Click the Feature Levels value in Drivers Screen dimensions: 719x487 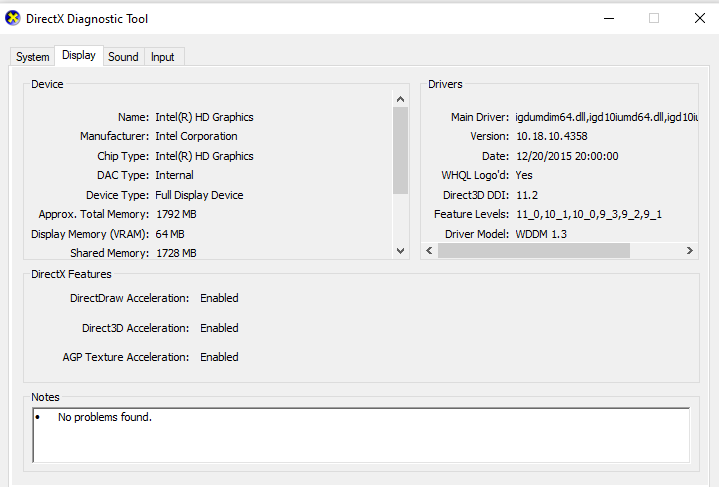pos(588,214)
